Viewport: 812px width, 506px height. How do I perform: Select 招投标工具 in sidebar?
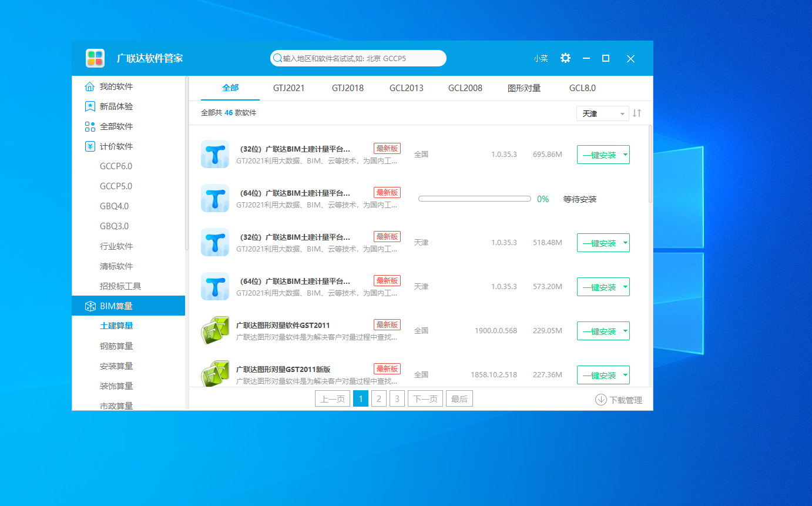(120, 286)
